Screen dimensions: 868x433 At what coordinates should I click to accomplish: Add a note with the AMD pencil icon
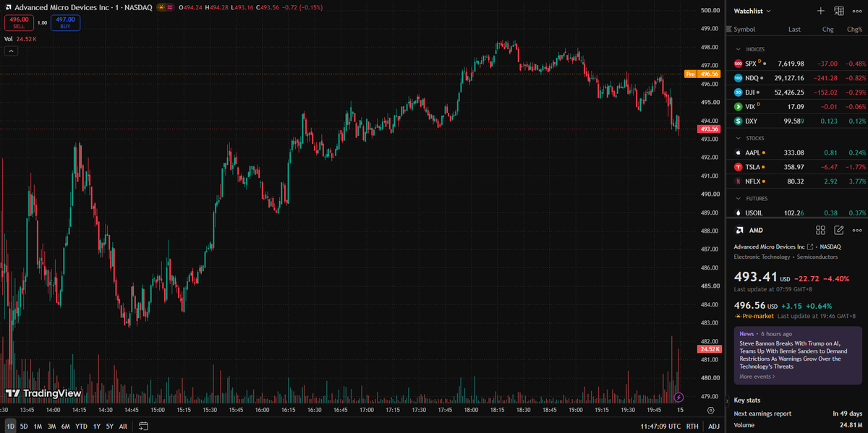839,230
